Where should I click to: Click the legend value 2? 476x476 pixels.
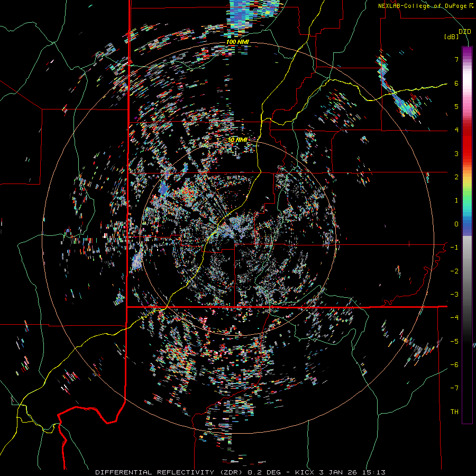point(456,177)
